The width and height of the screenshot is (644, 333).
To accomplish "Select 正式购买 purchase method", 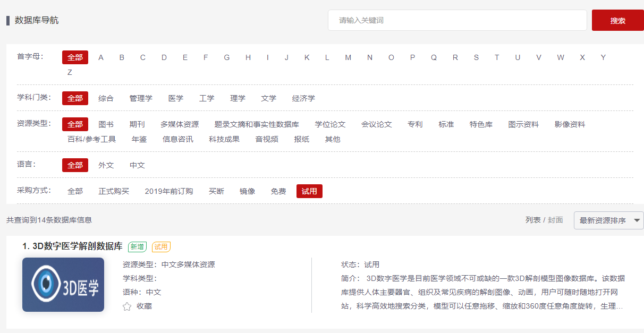I will pyautogui.click(x=114, y=191).
